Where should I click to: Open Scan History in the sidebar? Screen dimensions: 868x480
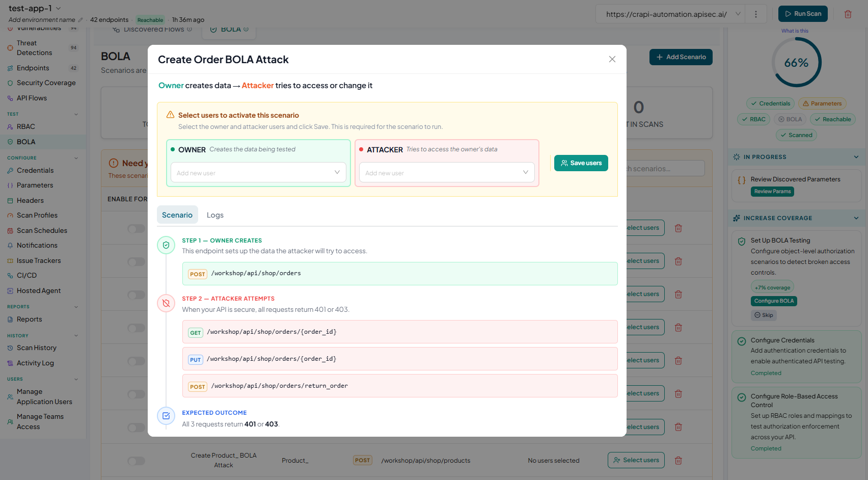(37, 348)
